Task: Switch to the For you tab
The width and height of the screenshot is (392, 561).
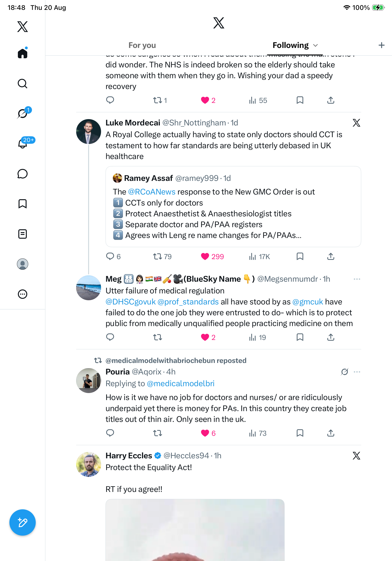Action: coord(142,45)
